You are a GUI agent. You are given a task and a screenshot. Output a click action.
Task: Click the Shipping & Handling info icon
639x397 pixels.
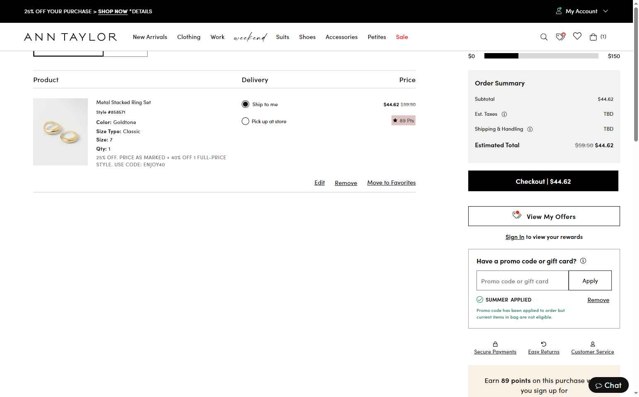530,129
